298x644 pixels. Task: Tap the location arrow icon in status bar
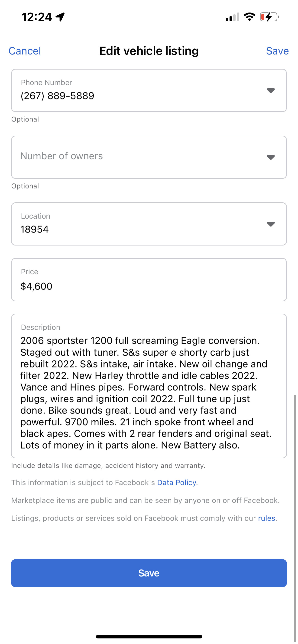click(x=60, y=17)
